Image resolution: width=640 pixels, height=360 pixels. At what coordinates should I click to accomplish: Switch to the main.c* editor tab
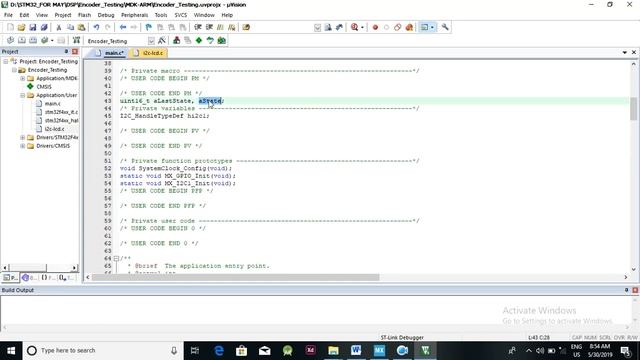tap(110, 53)
